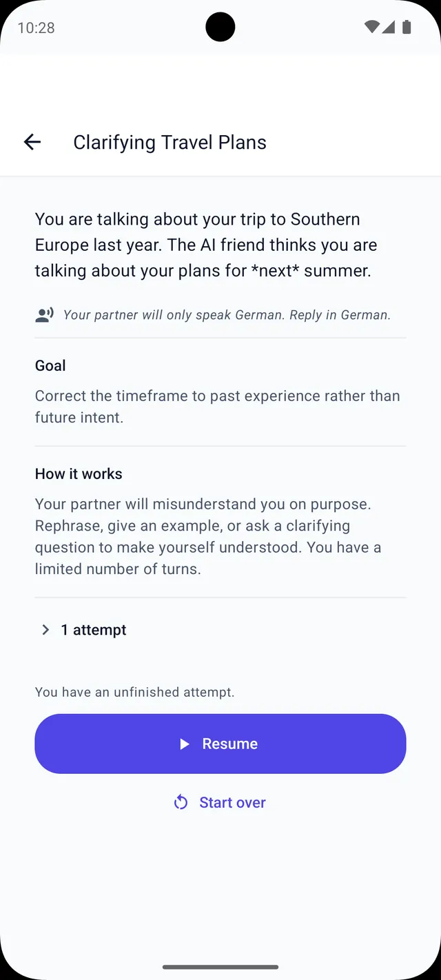Tap the 'Correct the timeframe' goal description
The image size is (441, 980).
tap(218, 407)
